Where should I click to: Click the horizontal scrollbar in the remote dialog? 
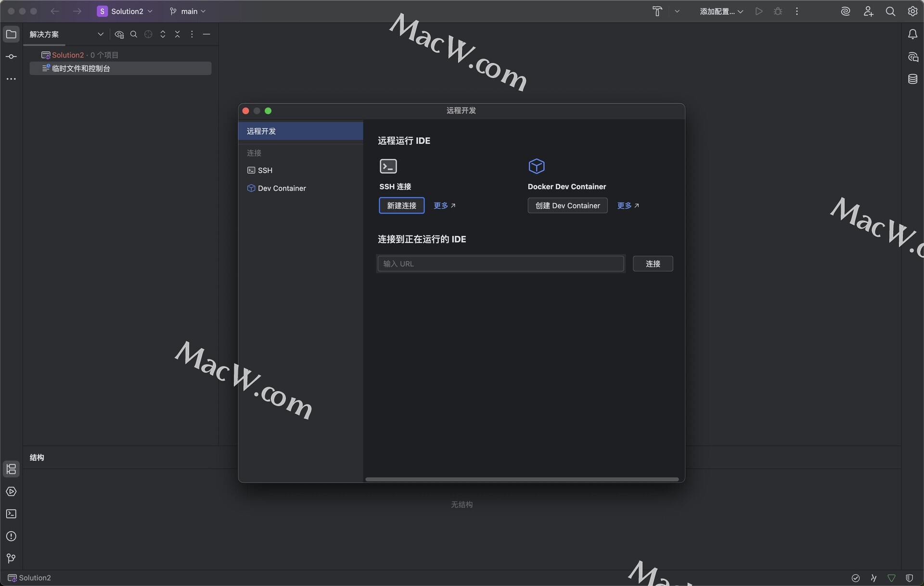(x=522, y=479)
